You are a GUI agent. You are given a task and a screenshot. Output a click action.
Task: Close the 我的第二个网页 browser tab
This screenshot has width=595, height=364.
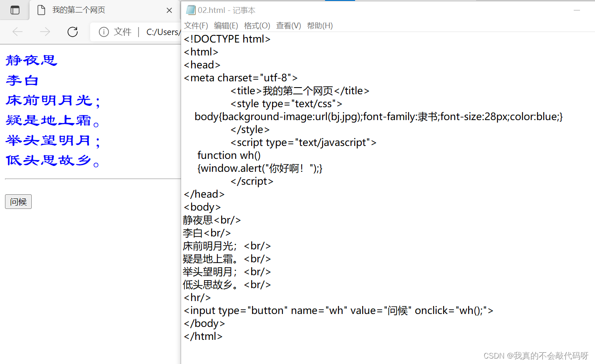(169, 10)
